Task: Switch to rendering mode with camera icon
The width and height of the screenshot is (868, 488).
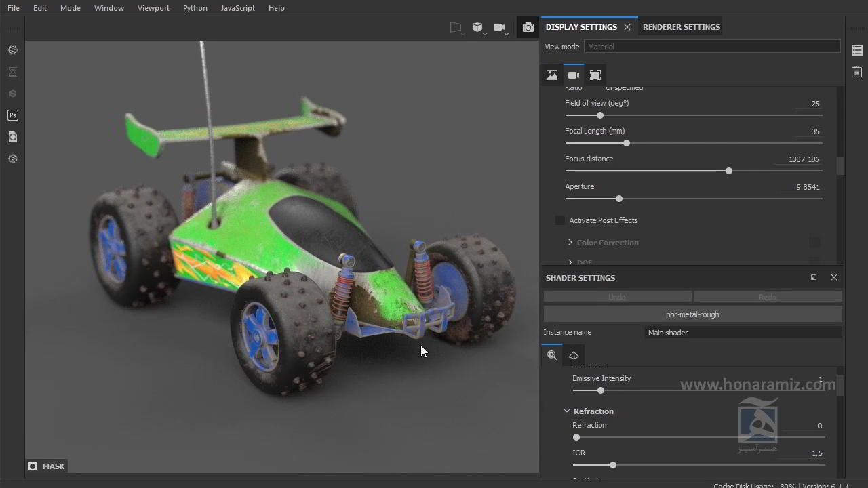Action: tap(528, 28)
